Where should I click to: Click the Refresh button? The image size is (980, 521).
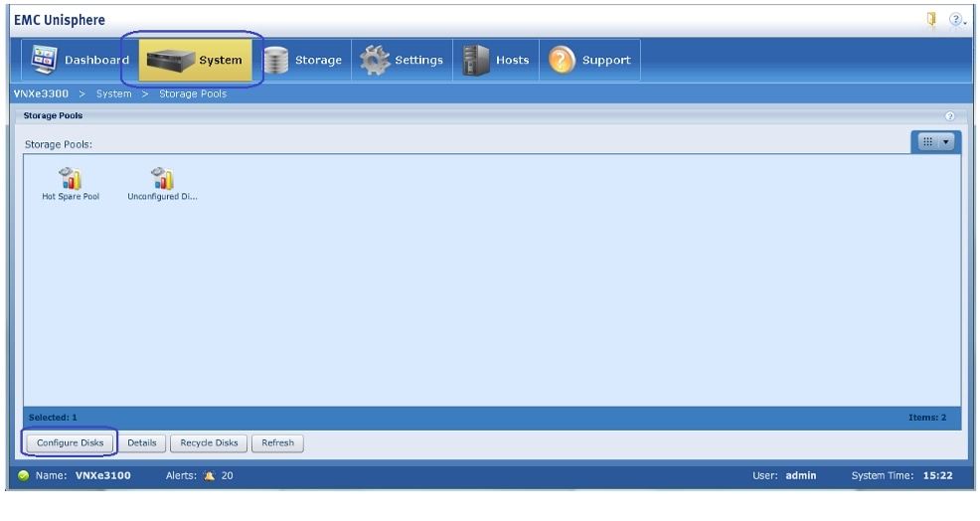[x=277, y=442]
